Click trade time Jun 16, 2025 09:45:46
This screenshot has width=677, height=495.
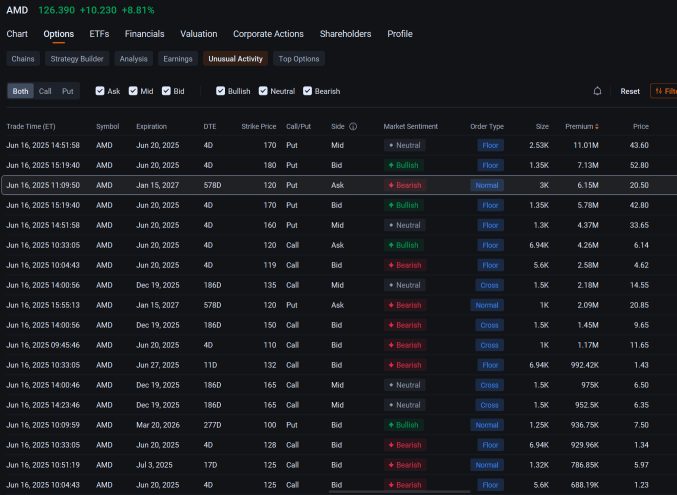[x=43, y=345]
